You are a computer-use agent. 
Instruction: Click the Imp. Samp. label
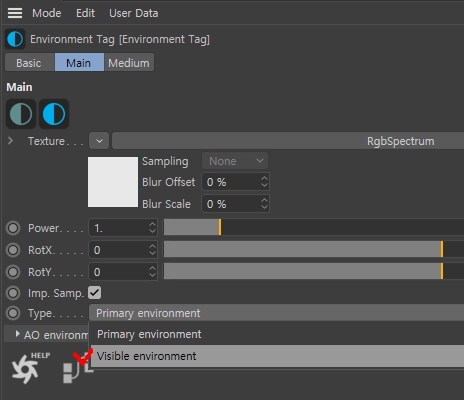(x=55, y=293)
